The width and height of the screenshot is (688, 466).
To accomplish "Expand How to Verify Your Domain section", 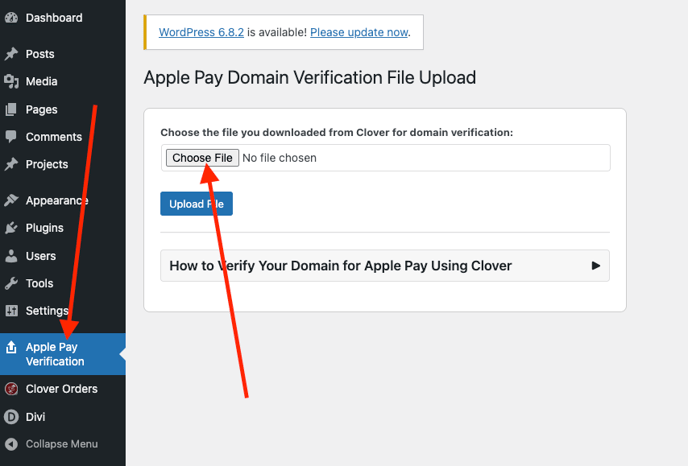I will pyautogui.click(x=385, y=266).
